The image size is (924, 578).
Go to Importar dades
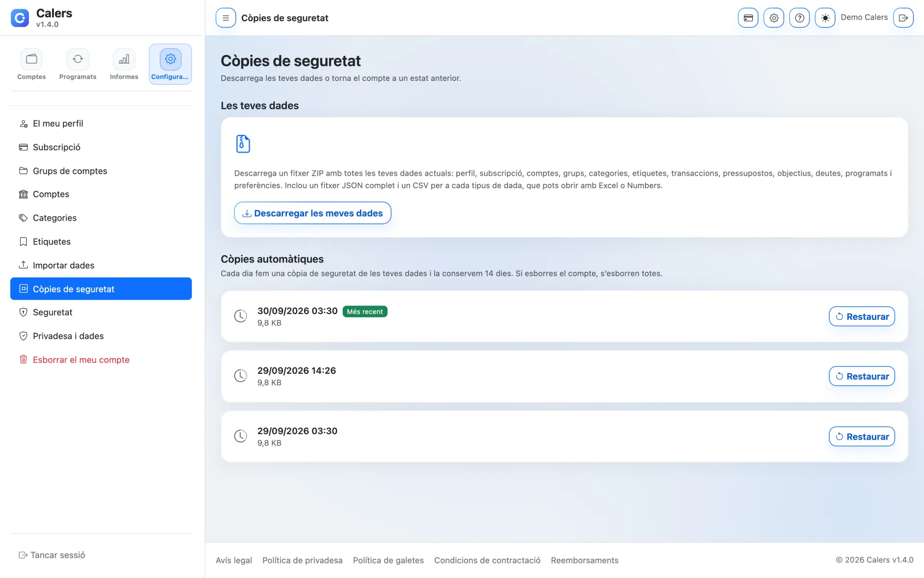(x=101, y=265)
